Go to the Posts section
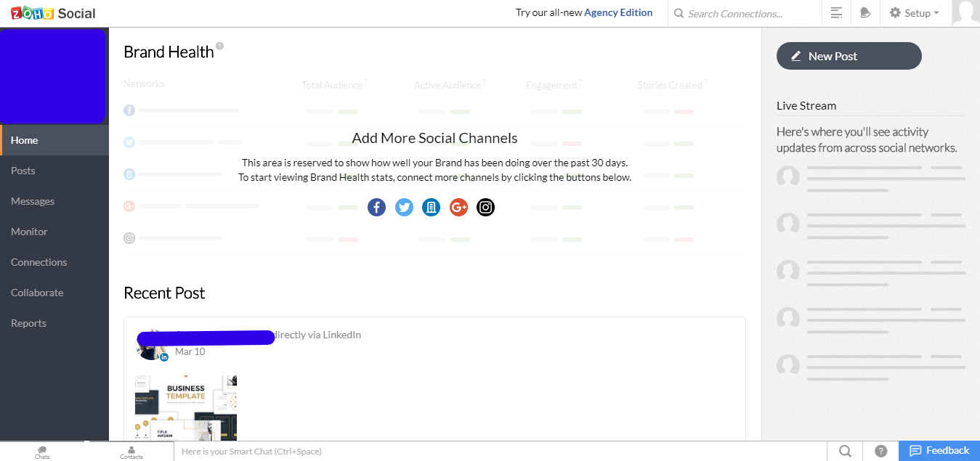The width and height of the screenshot is (980, 461). pos(23,170)
